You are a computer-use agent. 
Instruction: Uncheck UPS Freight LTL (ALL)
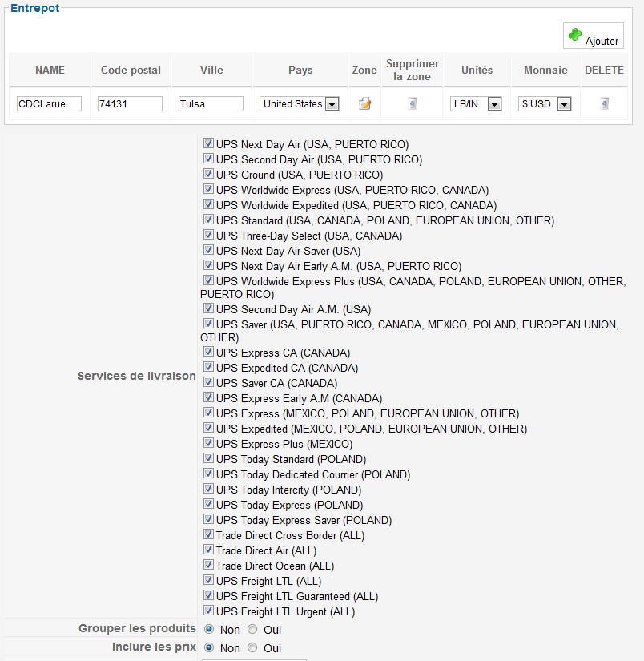[x=208, y=579]
